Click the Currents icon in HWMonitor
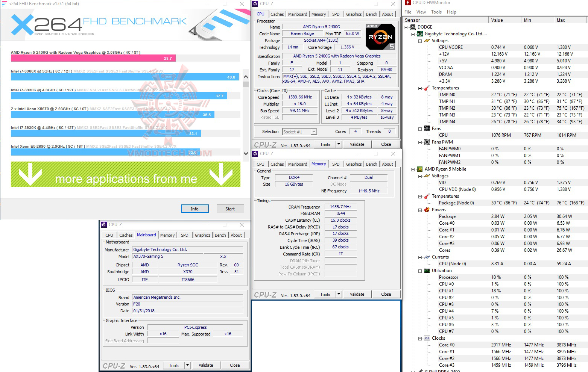This screenshot has height=372, width=588. (x=427, y=257)
